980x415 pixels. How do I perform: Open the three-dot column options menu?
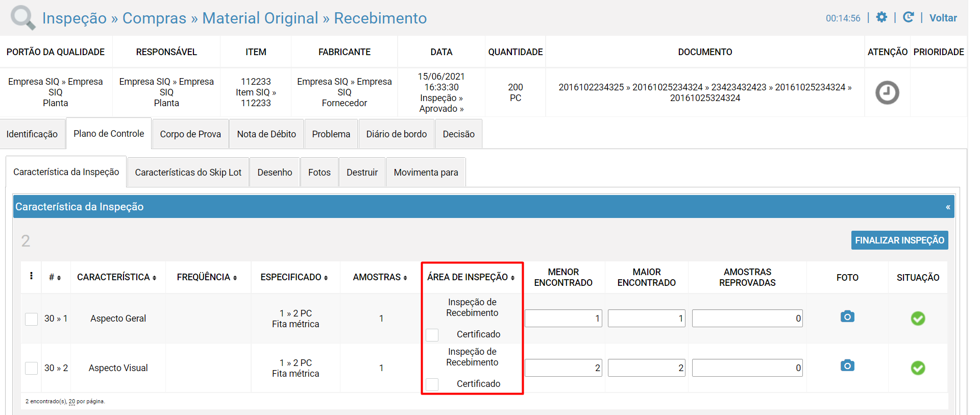[32, 276]
